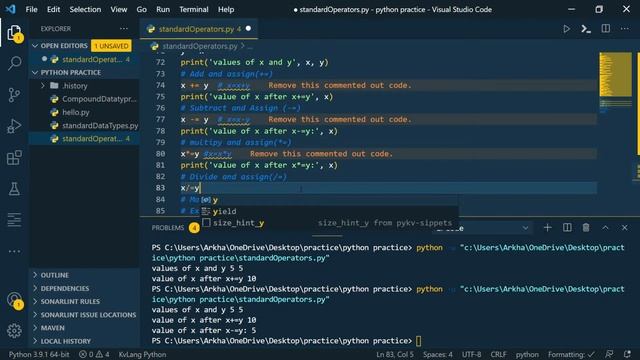Split the editor to the right
The image size is (640, 360).
[x=606, y=29]
